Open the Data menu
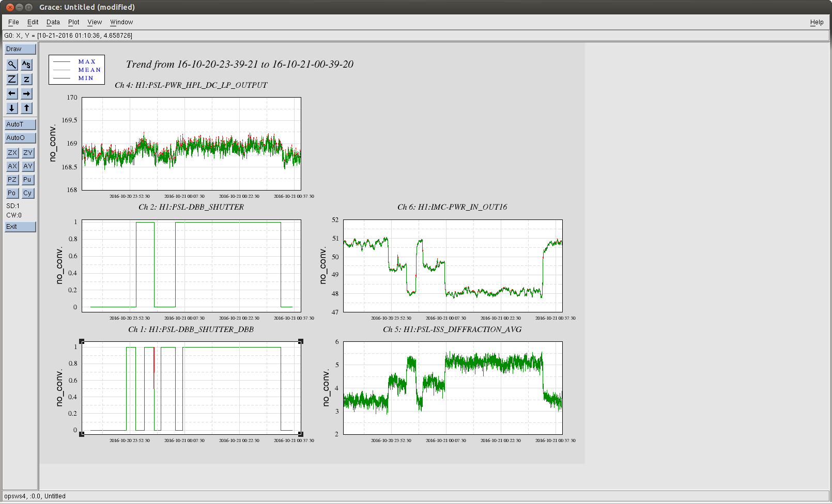The height and width of the screenshot is (504, 832). (x=53, y=22)
